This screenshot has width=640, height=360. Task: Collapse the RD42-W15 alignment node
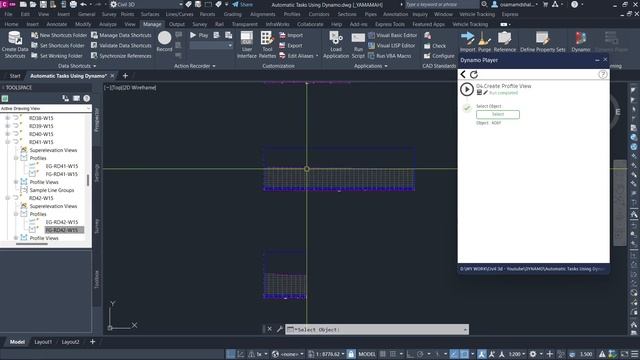point(8,198)
